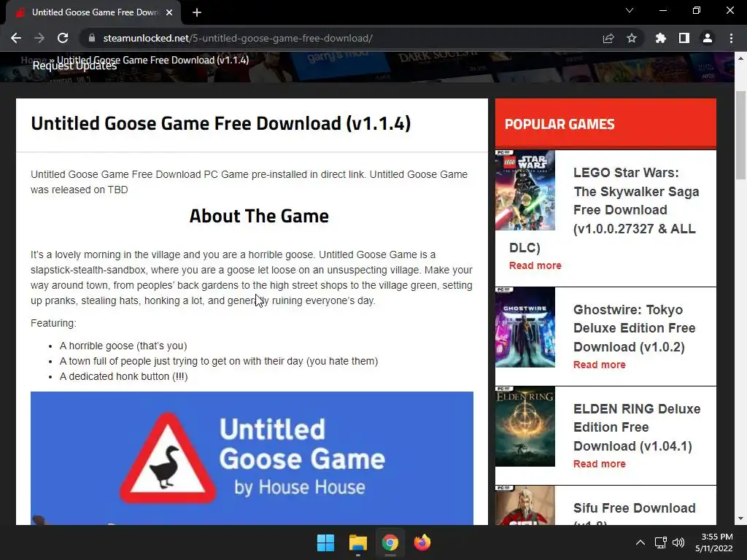
Task: Click the Untitled Goose Game banner image
Action: point(252,458)
